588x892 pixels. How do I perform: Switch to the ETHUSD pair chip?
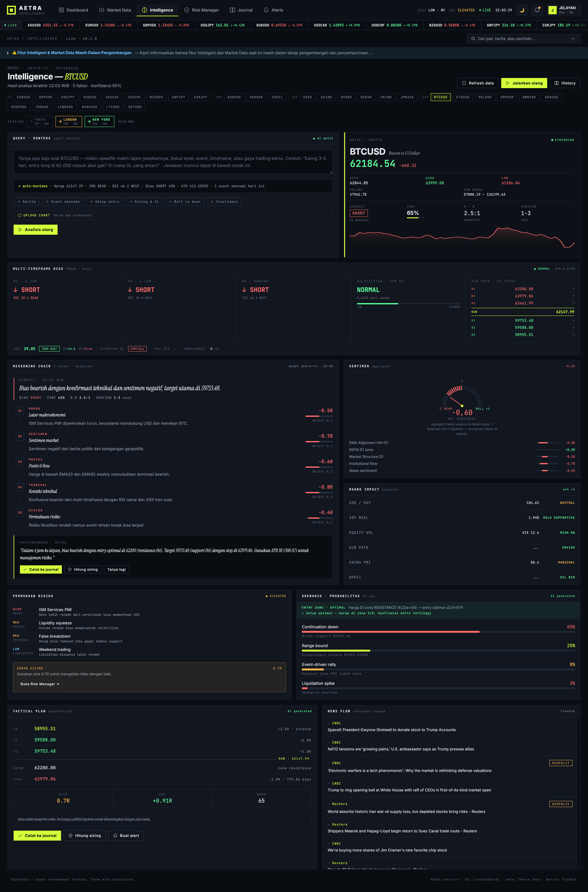[462, 97]
